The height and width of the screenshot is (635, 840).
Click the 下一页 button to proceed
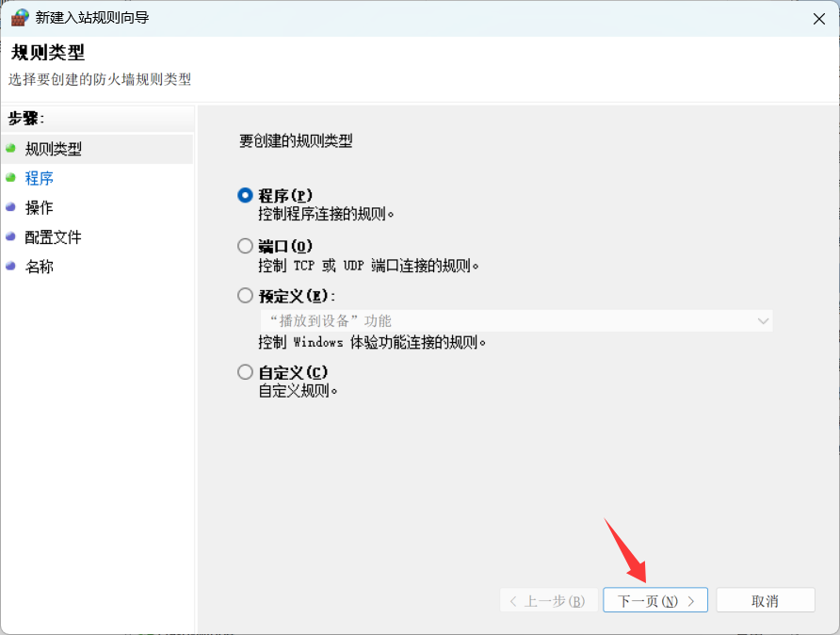coord(655,599)
